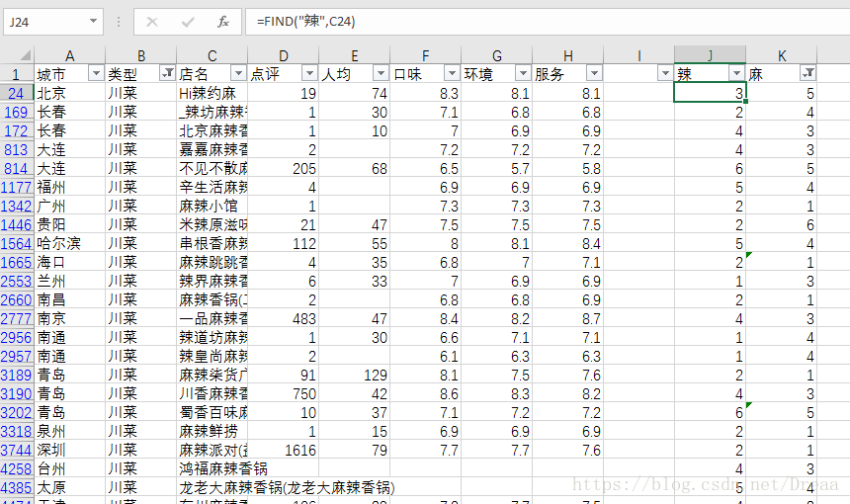Viewport: 850px width, 504px height.
Task: Click the 台州 city cell
Action: point(70,468)
